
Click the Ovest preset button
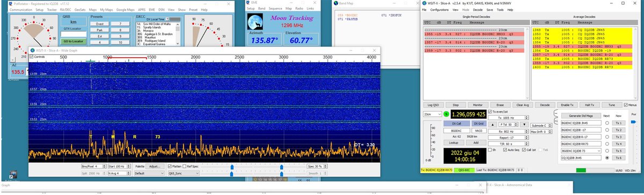coord(100,24)
